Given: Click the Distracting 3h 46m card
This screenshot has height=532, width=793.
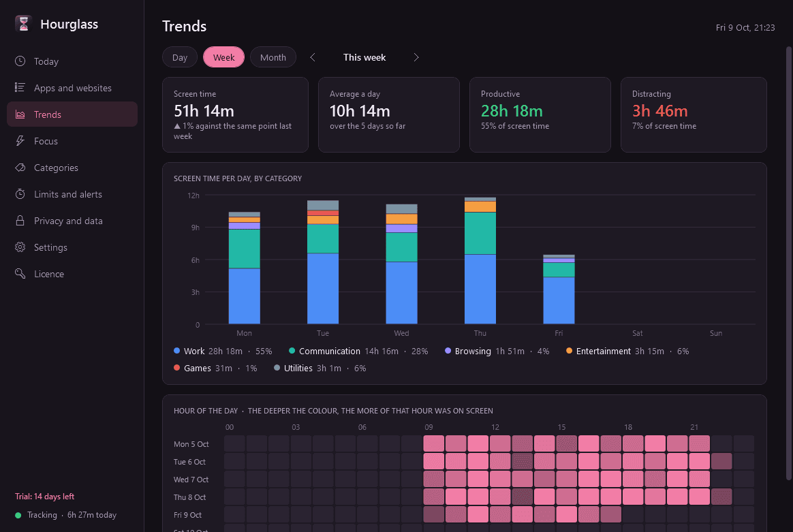Looking at the screenshot, I should coord(694,115).
